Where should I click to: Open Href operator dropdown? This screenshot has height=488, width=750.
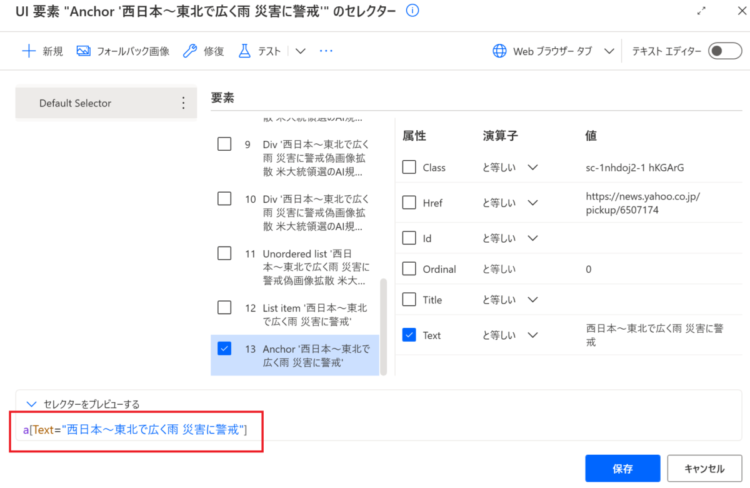tap(533, 203)
